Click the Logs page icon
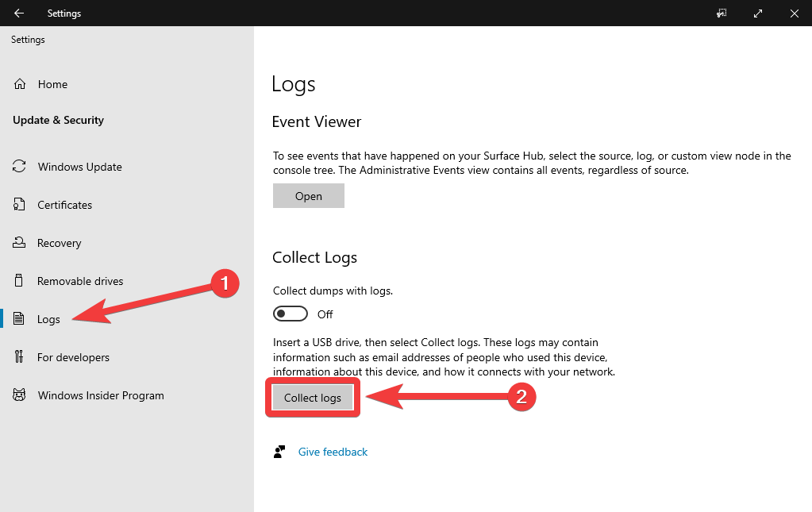 pyautogui.click(x=18, y=318)
